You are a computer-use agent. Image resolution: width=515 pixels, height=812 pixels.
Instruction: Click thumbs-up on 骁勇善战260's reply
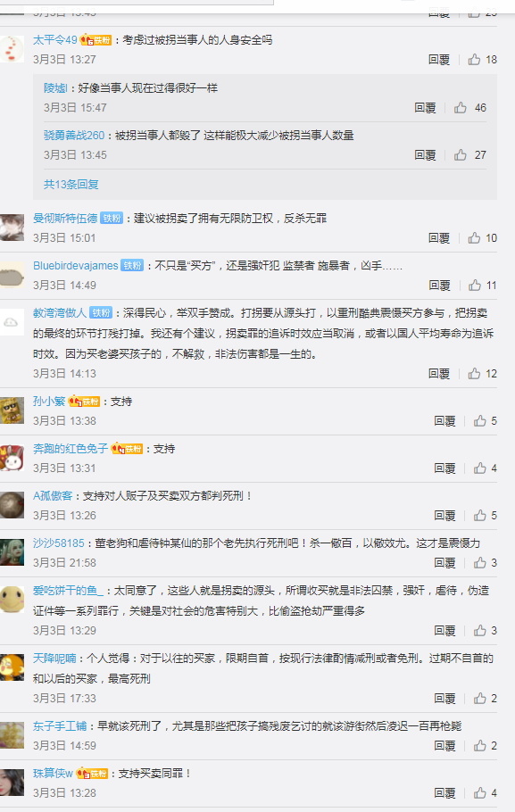pyautogui.click(x=460, y=155)
